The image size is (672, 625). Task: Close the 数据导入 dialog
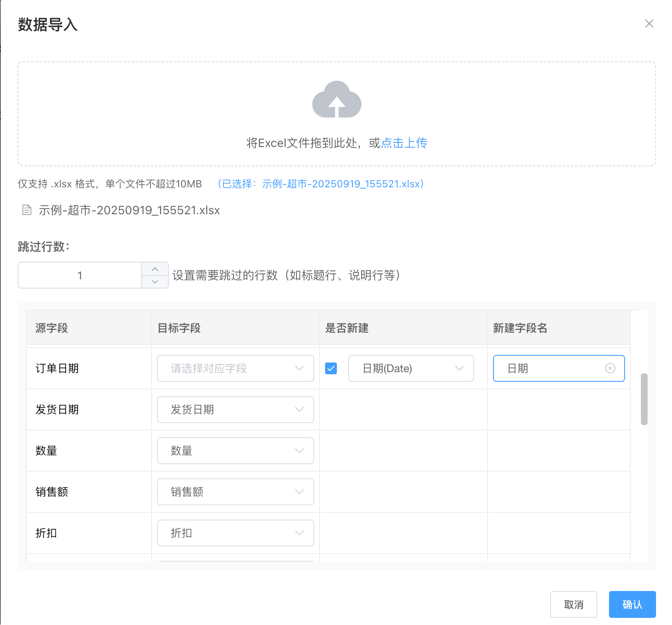[649, 24]
